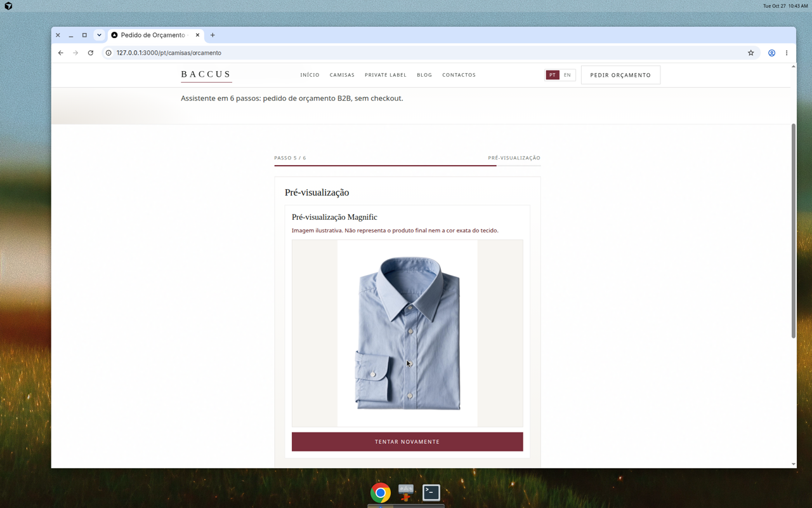The height and width of the screenshot is (508, 812).
Task: Click the system logo in top-left corner
Action: coord(8,6)
